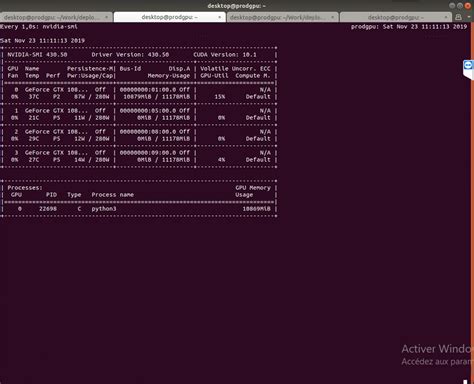Click 'NVIDIA-SMI 430.50' text
Screen dimensions: 474x384
37,54
